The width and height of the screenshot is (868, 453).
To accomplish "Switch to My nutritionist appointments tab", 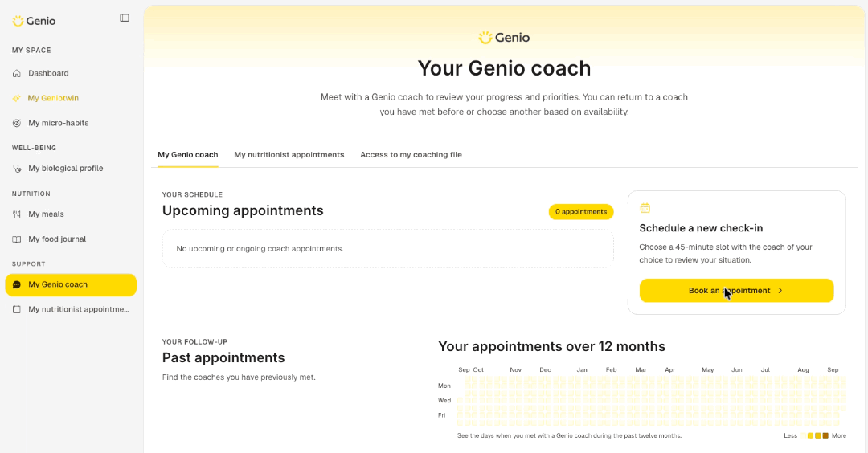I will 289,155.
